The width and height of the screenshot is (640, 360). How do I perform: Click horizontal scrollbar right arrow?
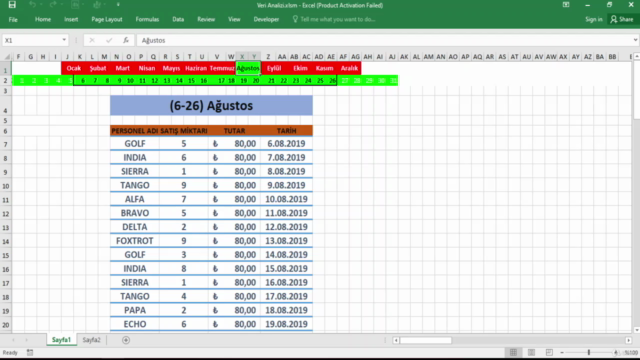[x=629, y=340]
